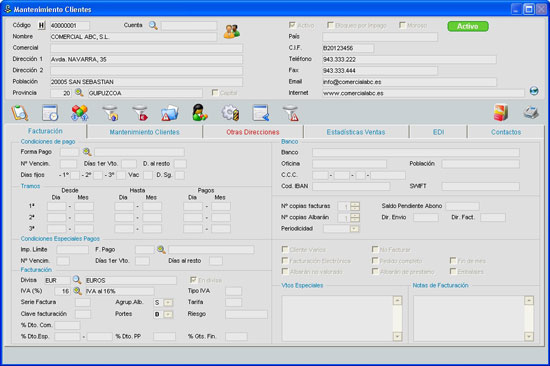This screenshot has width=550, height=366.
Task: Expand the Portes dropdown arrow
Action: point(168,314)
